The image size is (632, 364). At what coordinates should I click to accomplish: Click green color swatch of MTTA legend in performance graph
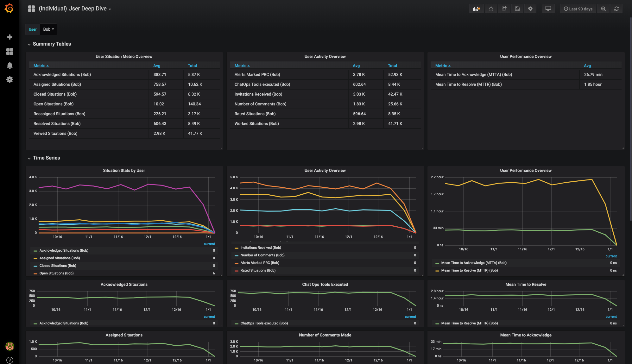437,263
